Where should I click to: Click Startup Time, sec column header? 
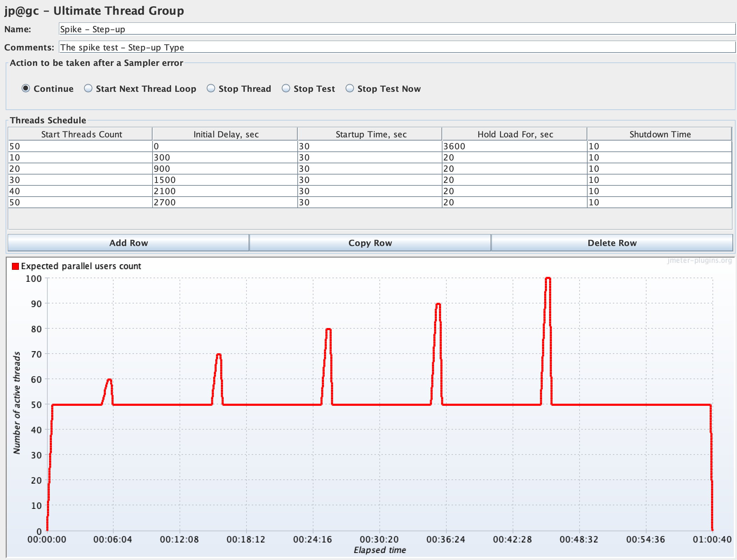[x=371, y=134]
